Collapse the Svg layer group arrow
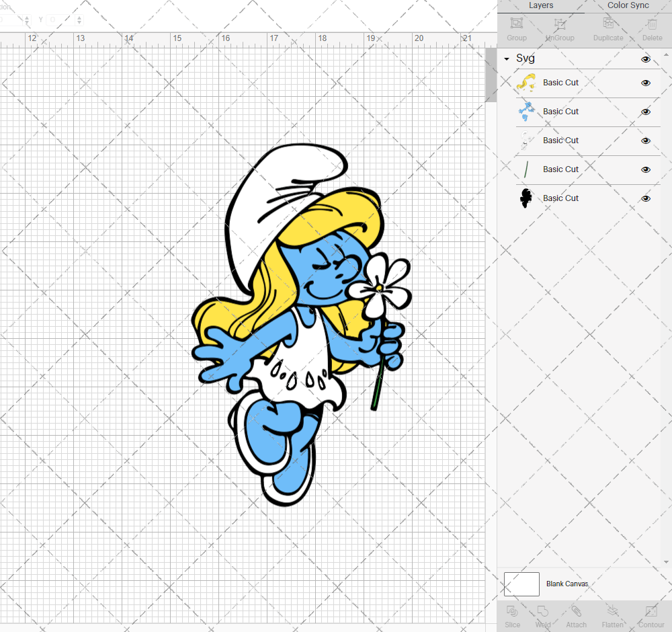672x632 pixels. [x=507, y=58]
